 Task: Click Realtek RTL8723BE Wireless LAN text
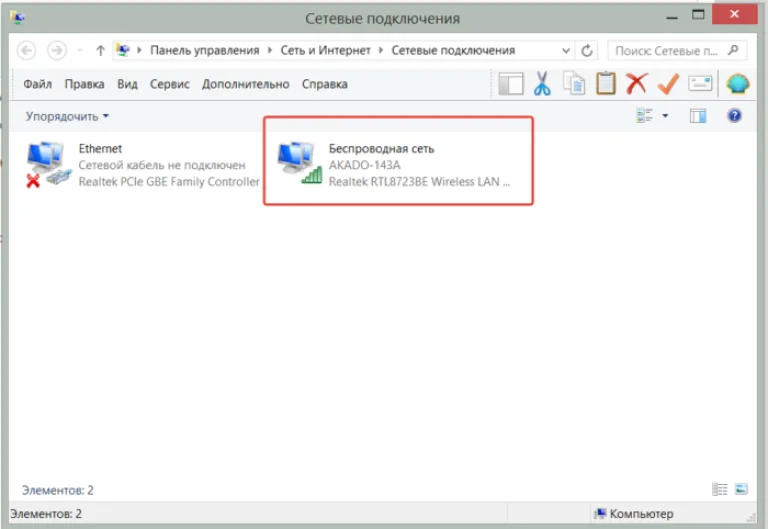tap(419, 182)
